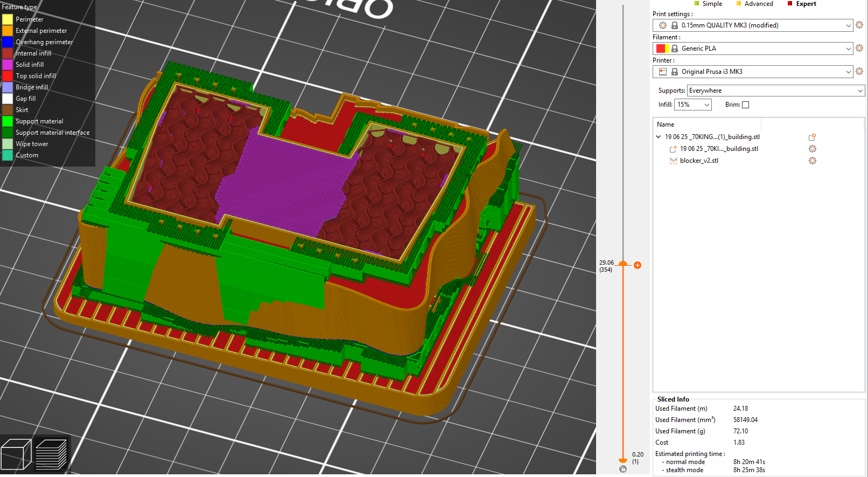Click the Top solid infill red swatch
This screenshot has width=868, height=477.
pos(8,76)
